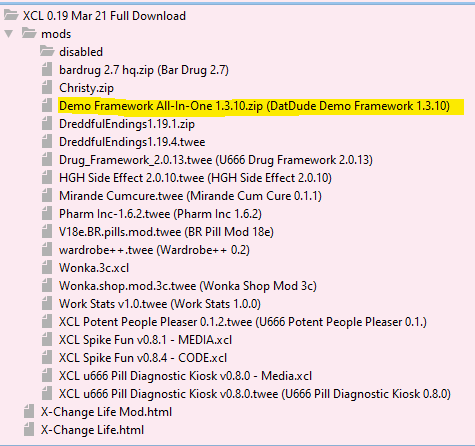Select XCL Spike Fun v0.8.4 - CODE.xcl entry
The width and height of the screenshot is (475, 446).
(143, 358)
